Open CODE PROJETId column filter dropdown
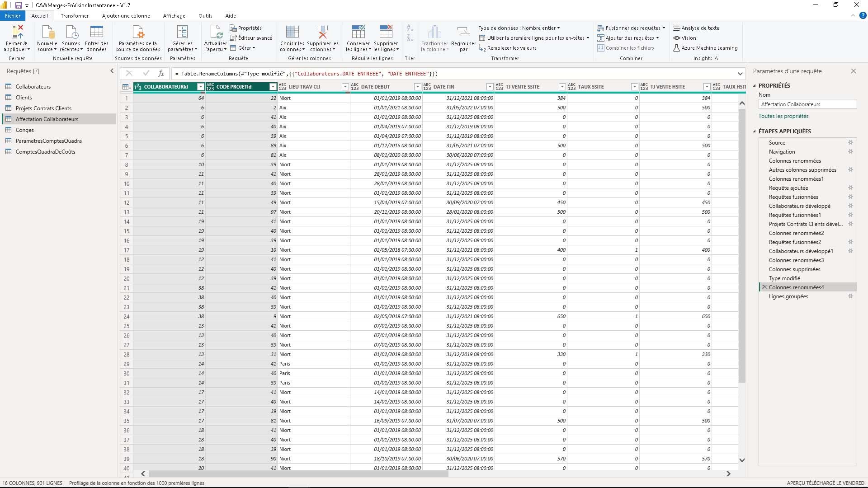Screen dimensions: 868x488 [273, 87]
